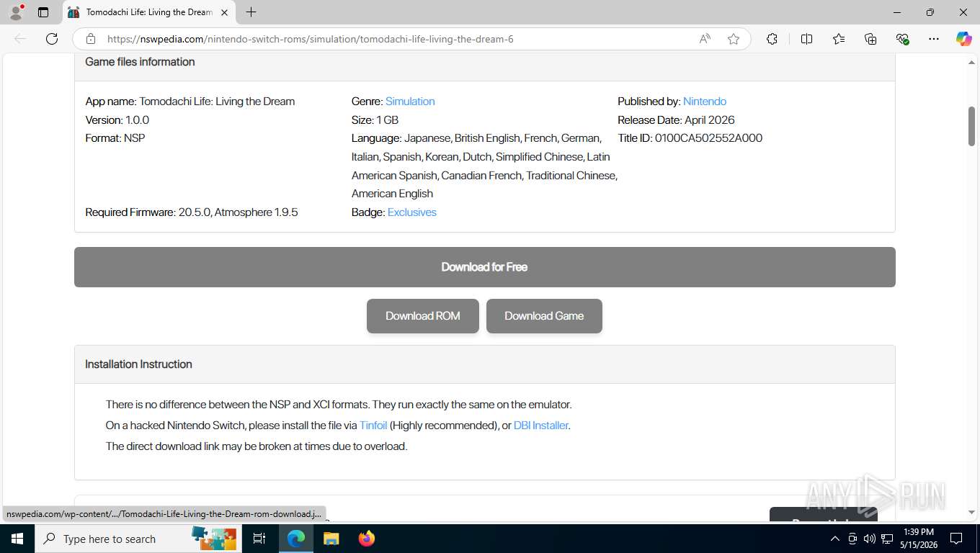Click the Size 1 GB text
This screenshot has width=980, height=553.
point(375,120)
